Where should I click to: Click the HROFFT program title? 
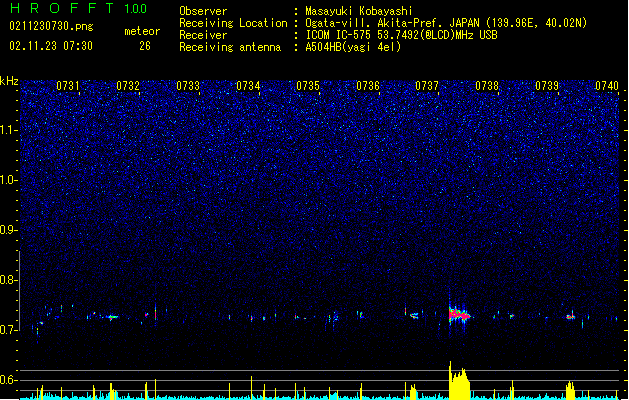click(62, 8)
